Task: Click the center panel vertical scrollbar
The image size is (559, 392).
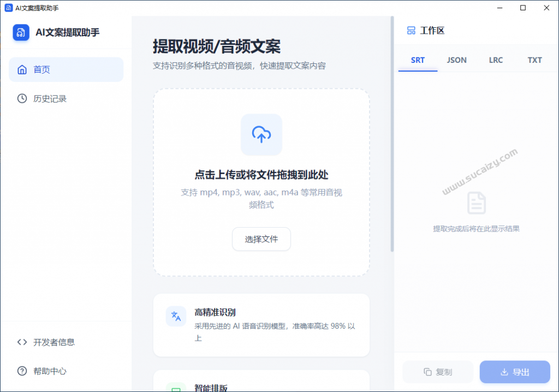Action: pyautogui.click(x=392, y=134)
